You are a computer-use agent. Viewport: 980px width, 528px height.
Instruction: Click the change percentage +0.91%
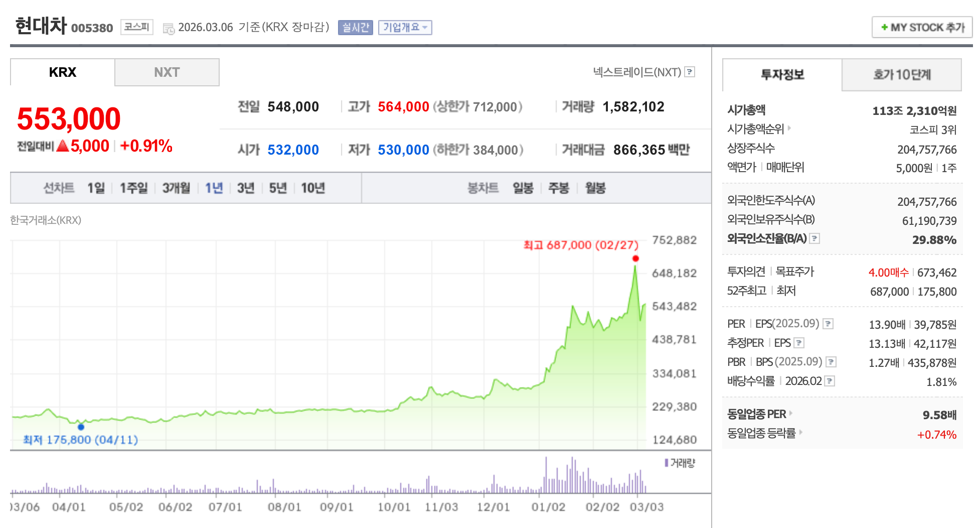(146, 146)
